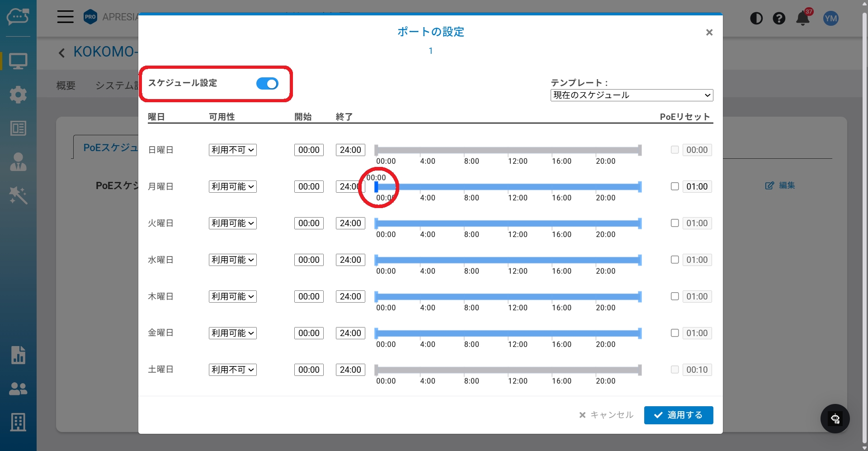Switch to the 概要 tab

66,85
